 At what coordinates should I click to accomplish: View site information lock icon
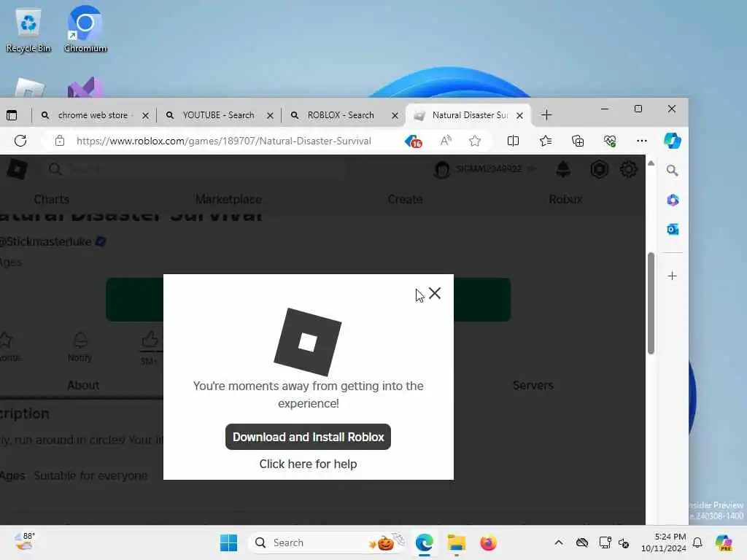pyautogui.click(x=60, y=141)
